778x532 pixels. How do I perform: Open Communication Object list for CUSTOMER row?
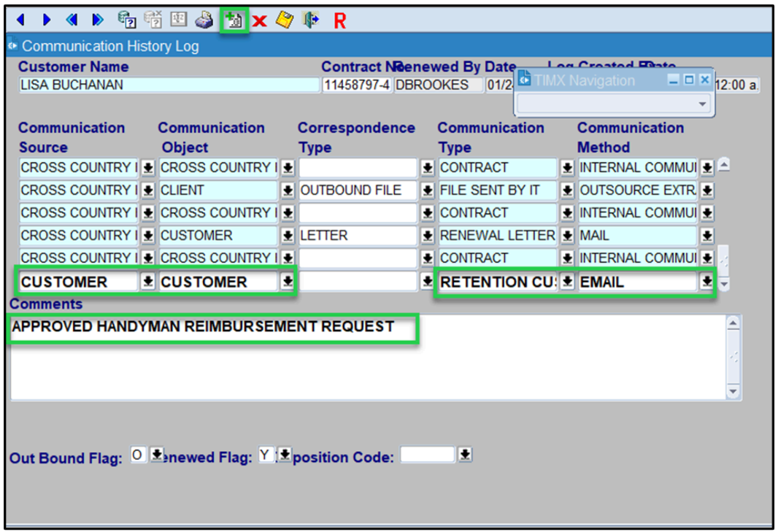point(288,282)
